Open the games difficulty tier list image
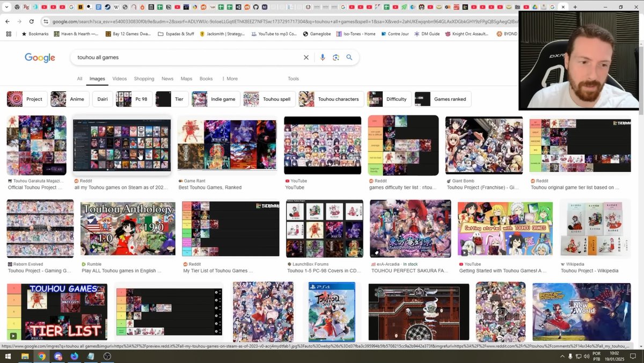 403,146
